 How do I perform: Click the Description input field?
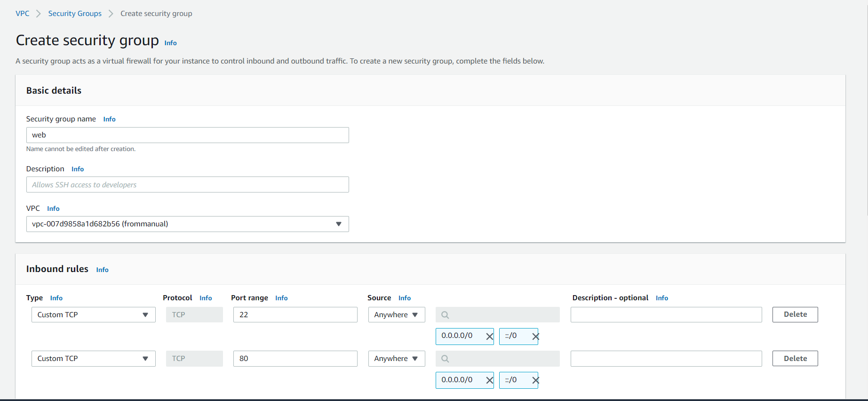[188, 184]
